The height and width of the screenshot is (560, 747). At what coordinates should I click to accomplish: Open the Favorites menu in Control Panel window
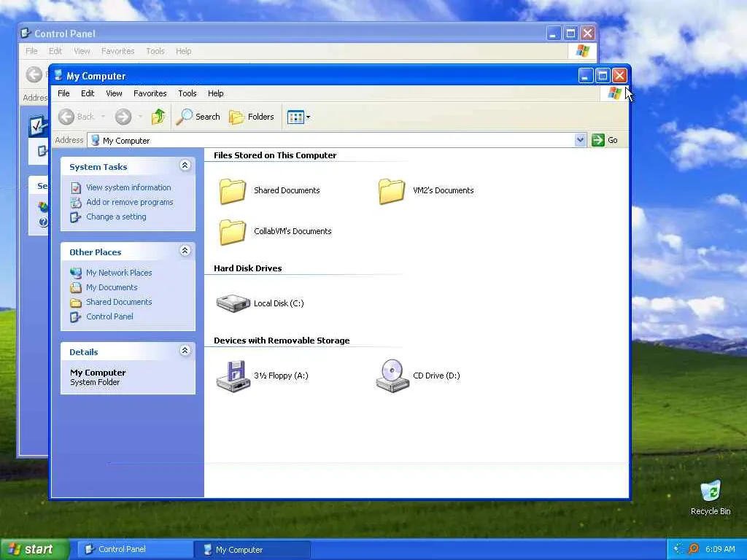117,51
